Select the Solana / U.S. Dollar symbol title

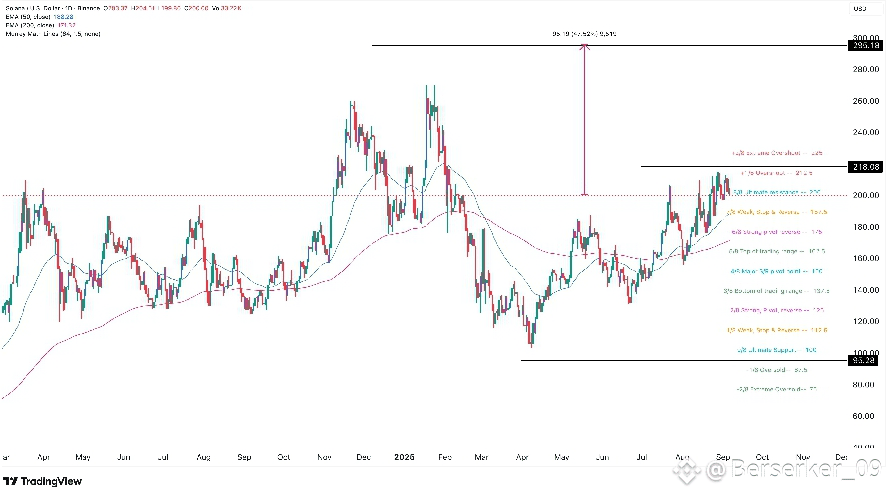point(53,8)
